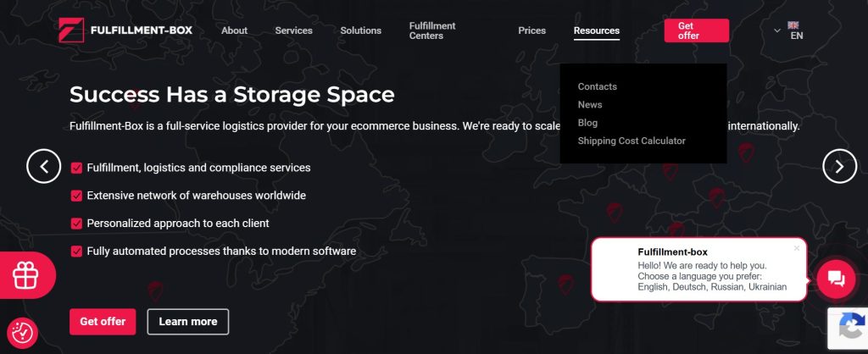Viewport: 868px width, 354px height.
Task: Select News from Resources dropdown
Action: point(590,104)
